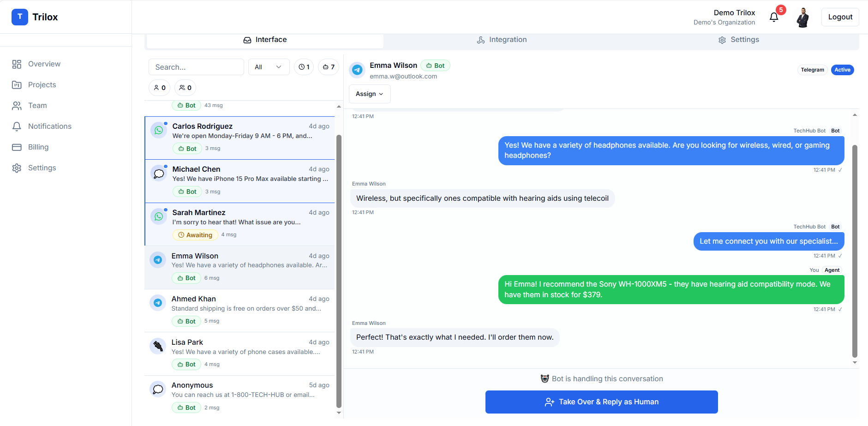Click the chat scroll-down arrow
This screenshot has width=868, height=426.
855,363
